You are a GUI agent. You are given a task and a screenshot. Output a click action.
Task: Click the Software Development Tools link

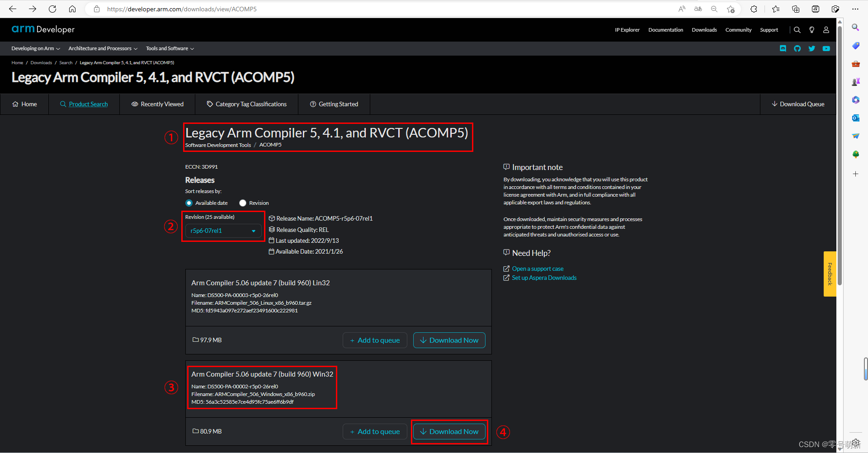[x=218, y=145]
